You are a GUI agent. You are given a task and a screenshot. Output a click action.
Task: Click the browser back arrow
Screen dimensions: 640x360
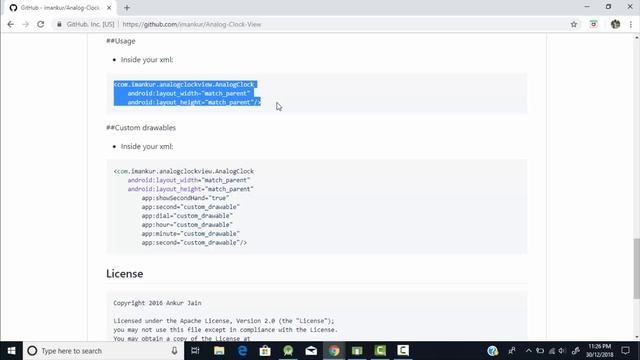click(x=11, y=24)
